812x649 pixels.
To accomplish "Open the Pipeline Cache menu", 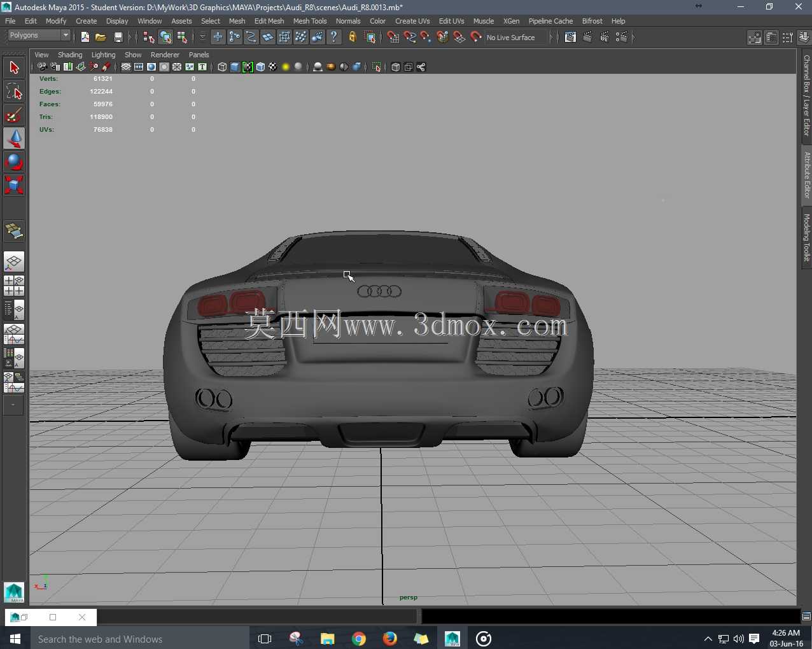I will tap(550, 21).
